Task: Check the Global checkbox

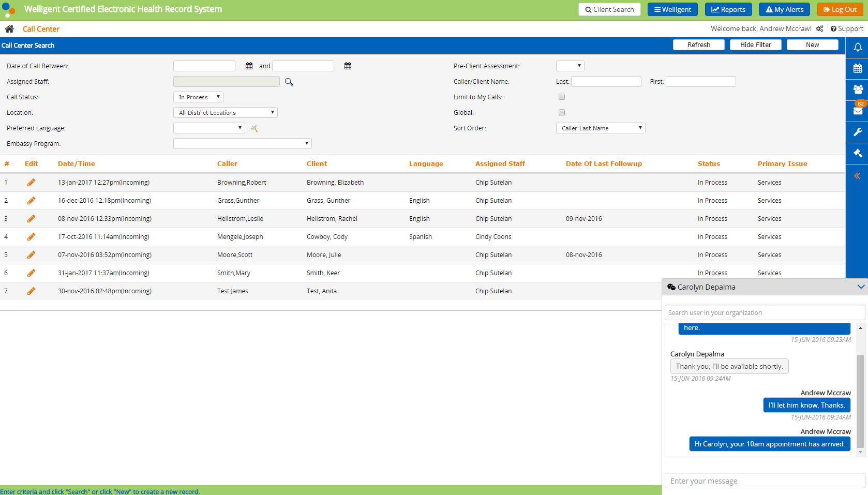Action: (562, 112)
